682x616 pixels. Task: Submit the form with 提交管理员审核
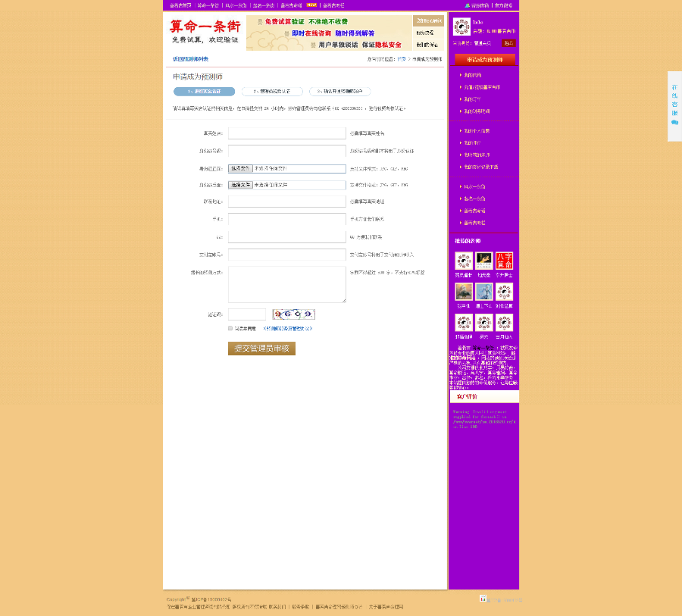tap(261, 349)
